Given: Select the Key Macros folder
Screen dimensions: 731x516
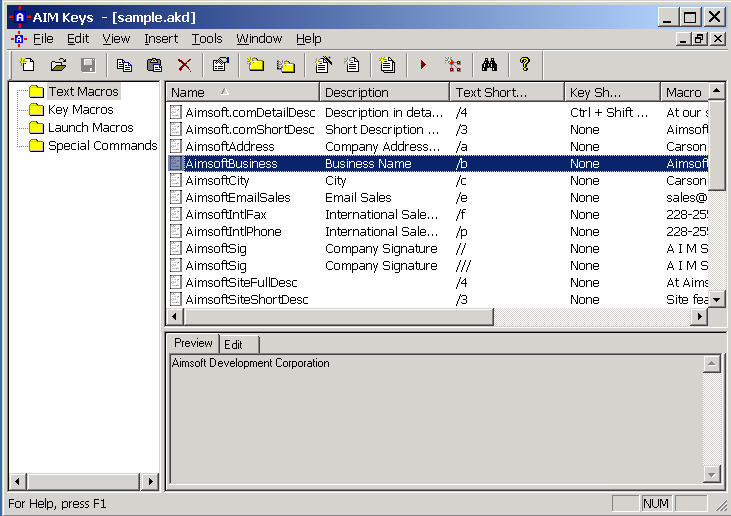Looking at the screenshot, I should point(80,109).
